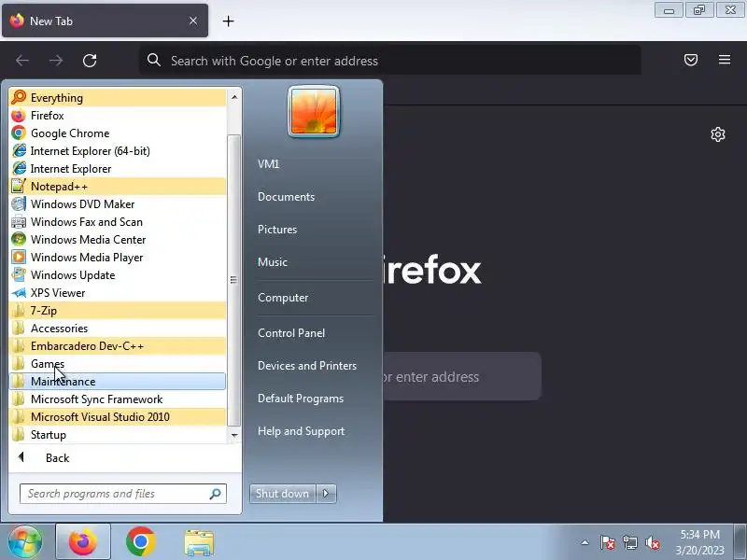
Task: Click the New Tab page search box
Action: 462,377
